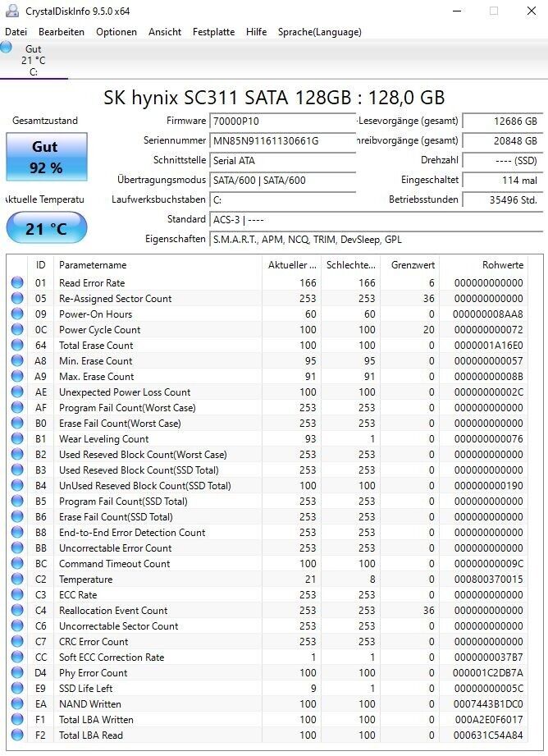This screenshot has height=756, width=548.
Task: Click status orb for End-to-End Error Detection Count
Action: point(17,532)
